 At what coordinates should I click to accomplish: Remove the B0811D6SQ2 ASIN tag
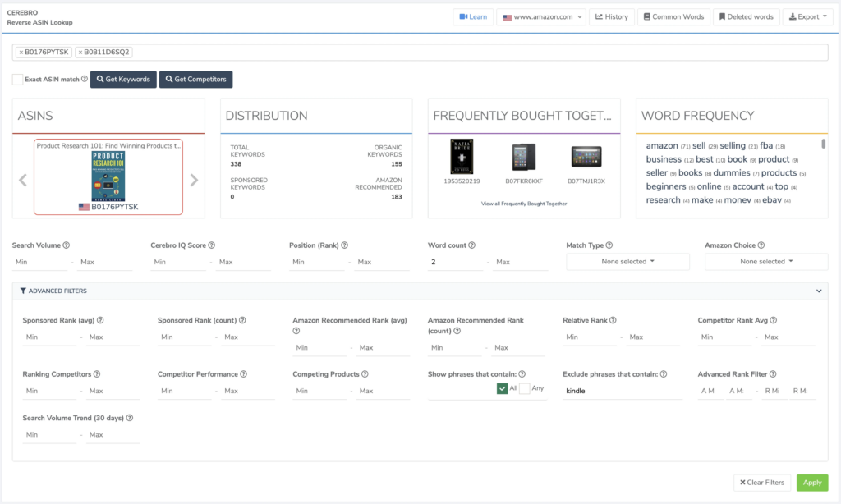80,52
